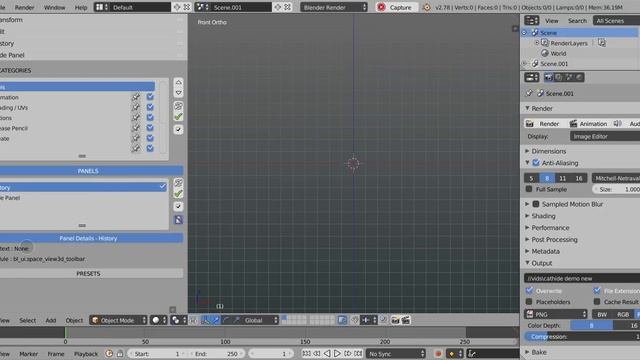The height and width of the screenshot is (360, 640).
Task: Select the Scene properties tab icon
Action: coord(569,77)
